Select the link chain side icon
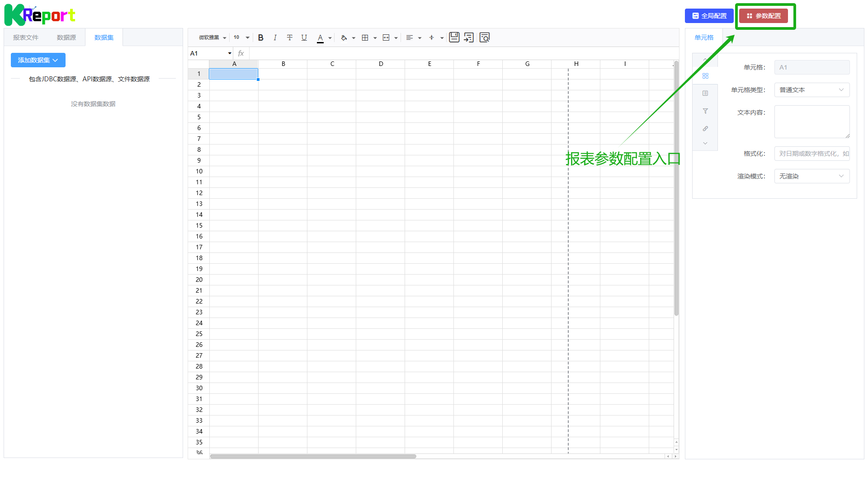The height and width of the screenshot is (481, 868). 705,129
